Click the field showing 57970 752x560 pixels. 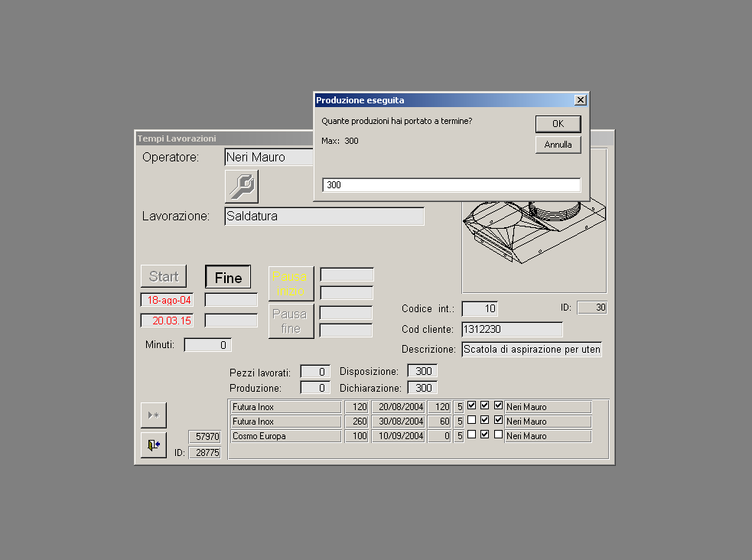(x=204, y=436)
